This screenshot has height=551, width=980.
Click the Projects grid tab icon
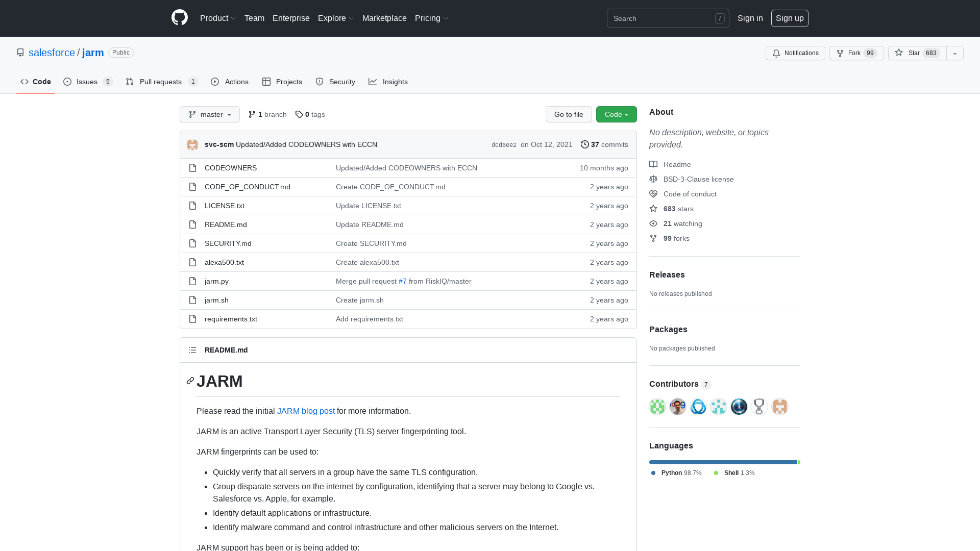[267, 82]
